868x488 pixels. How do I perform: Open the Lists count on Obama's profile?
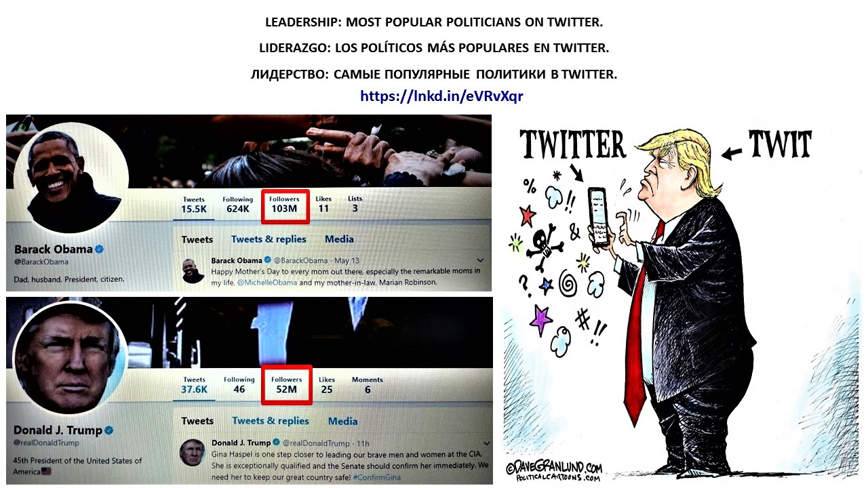[355, 204]
